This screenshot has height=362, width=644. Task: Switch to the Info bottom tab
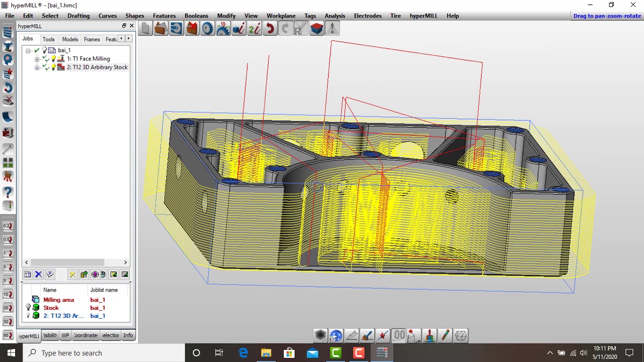click(128, 335)
